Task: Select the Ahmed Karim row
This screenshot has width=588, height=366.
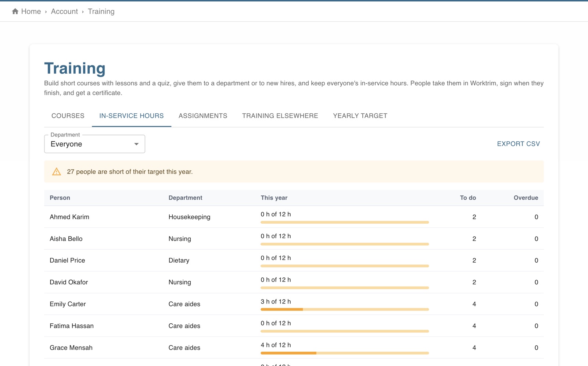Action: 294,217
